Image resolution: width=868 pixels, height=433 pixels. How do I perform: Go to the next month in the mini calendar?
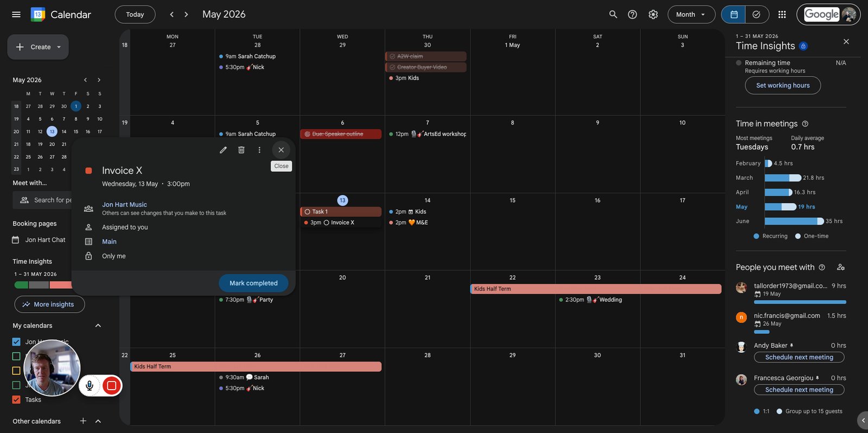pos(99,80)
